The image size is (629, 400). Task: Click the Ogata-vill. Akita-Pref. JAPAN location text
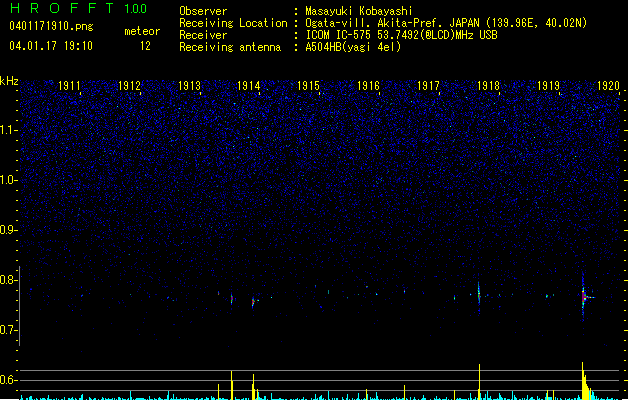[x=446, y=23]
